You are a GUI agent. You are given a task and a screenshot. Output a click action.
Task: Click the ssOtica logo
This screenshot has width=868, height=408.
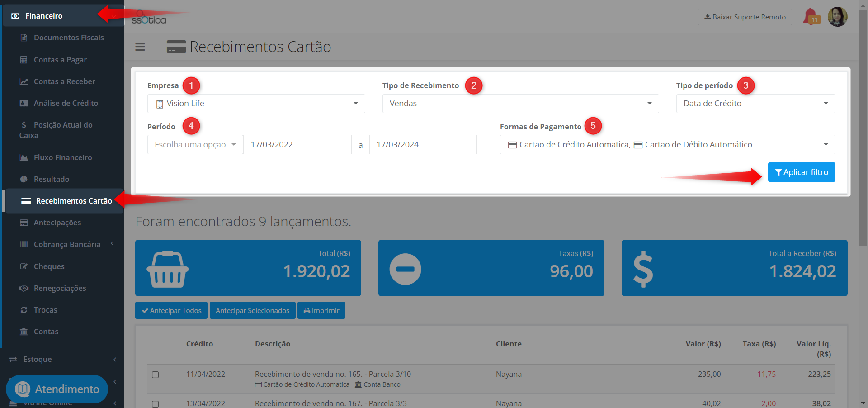click(x=149, y=18)
